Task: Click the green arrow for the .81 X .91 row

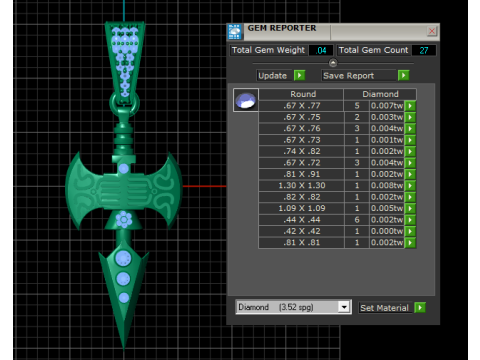Action: pos(410,174)
